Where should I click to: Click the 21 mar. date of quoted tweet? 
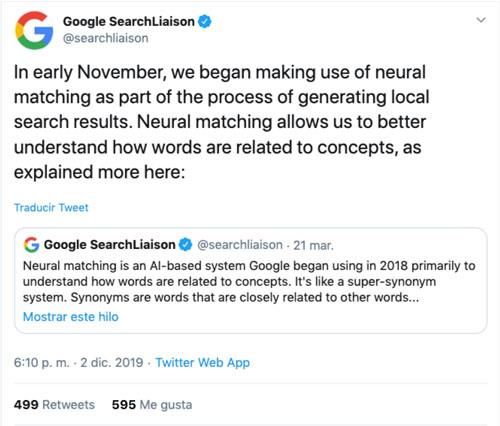(x=313, y=245)
